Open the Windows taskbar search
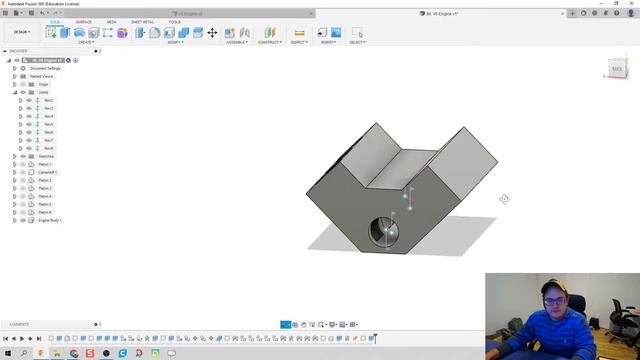The width and height of the screenshot is (640, 360). click(24, 353)
